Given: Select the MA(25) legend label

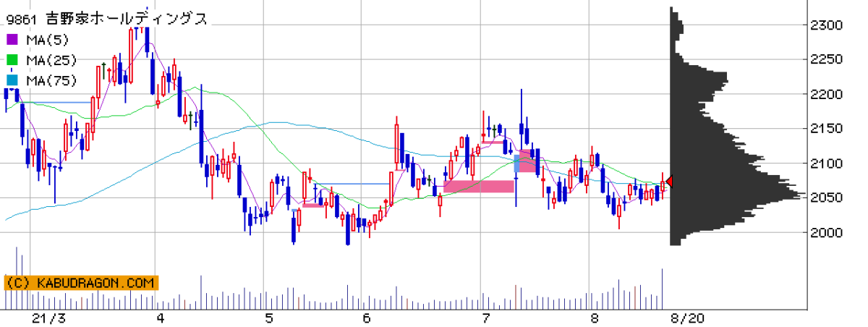Looking at the screenshot, I should tap(50, 60).
